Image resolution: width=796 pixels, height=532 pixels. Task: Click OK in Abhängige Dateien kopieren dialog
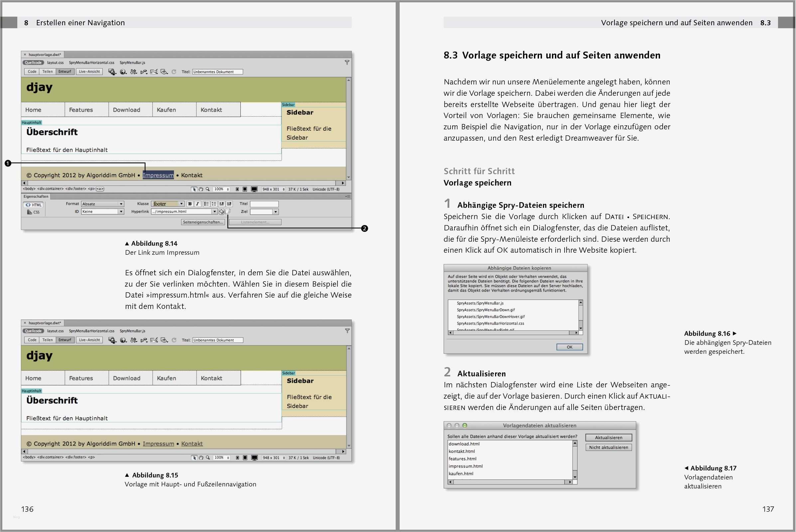(569, 347)
